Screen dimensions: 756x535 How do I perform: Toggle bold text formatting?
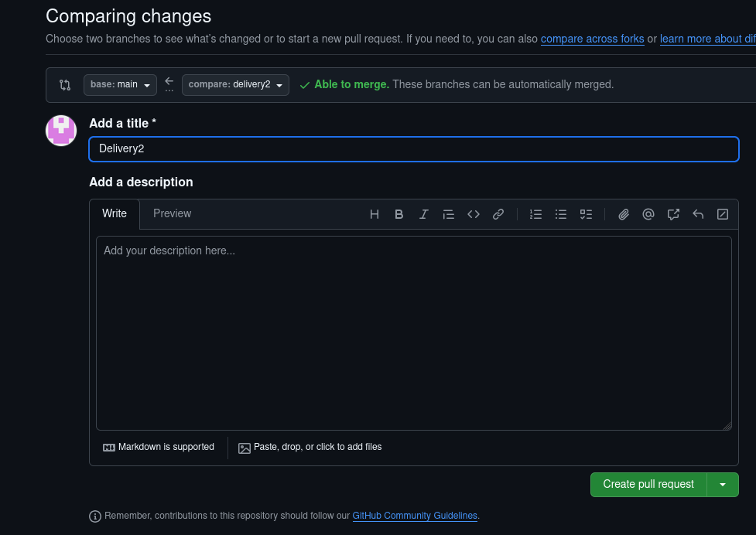pyautogui.click(x=399, y=214)
